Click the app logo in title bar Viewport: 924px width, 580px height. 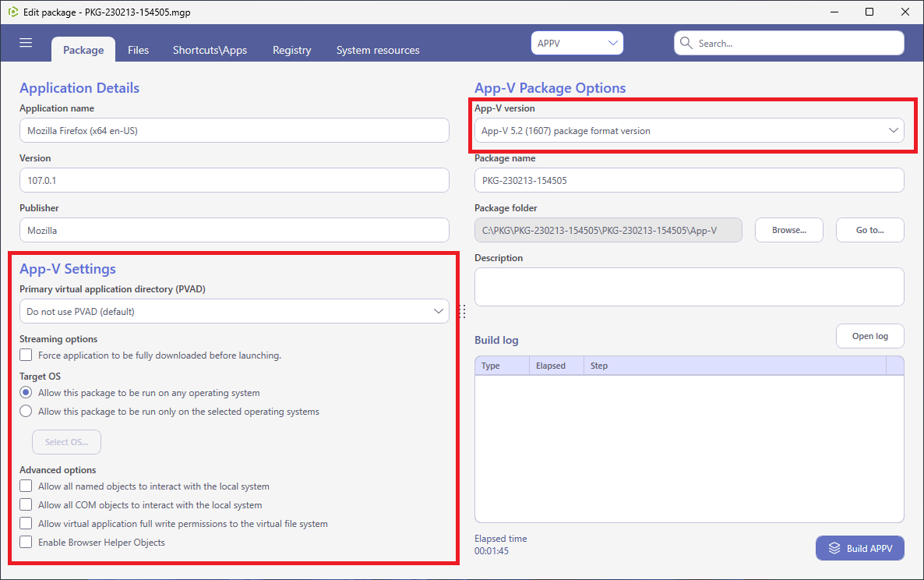click(x=13, y=12)
